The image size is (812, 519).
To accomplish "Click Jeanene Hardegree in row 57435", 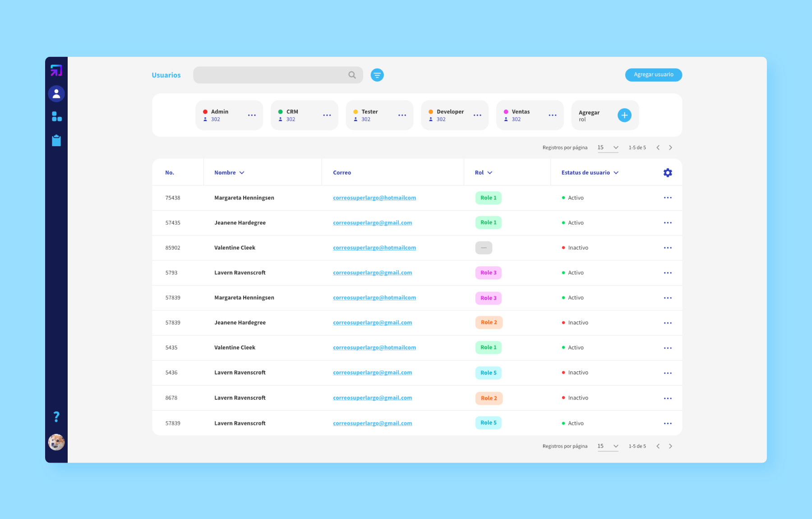I will click(x=240, y=223).
